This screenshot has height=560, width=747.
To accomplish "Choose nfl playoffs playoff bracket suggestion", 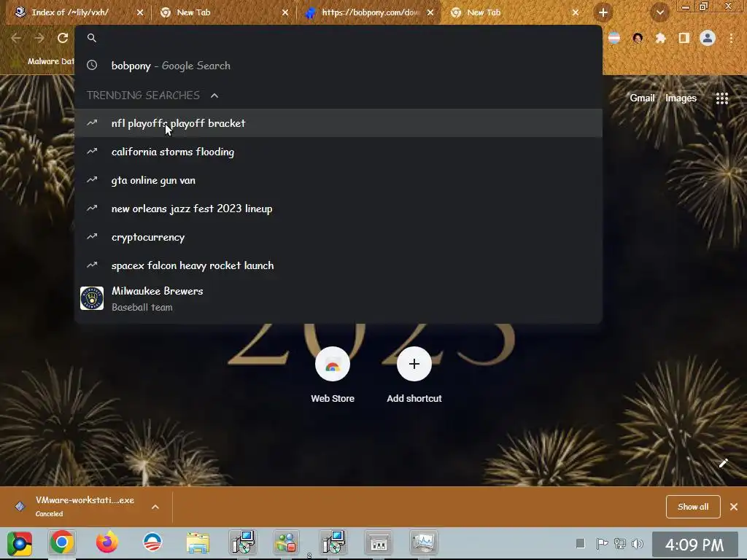I will 338,123.
